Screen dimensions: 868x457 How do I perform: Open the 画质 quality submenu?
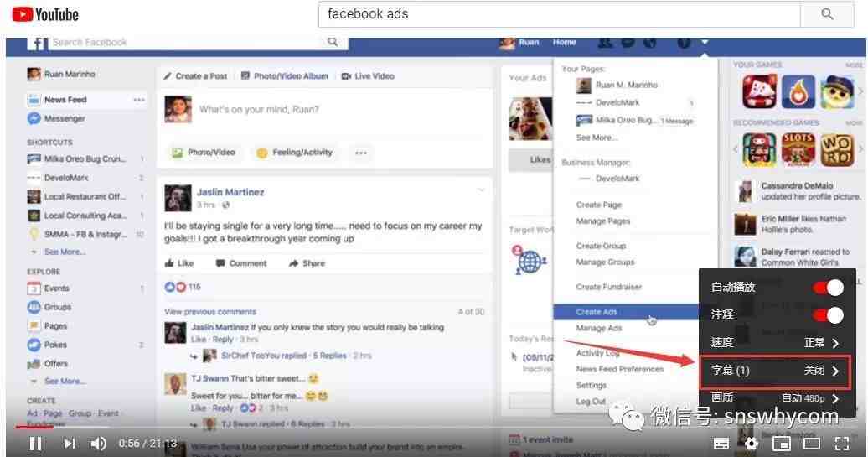(777, 397)
